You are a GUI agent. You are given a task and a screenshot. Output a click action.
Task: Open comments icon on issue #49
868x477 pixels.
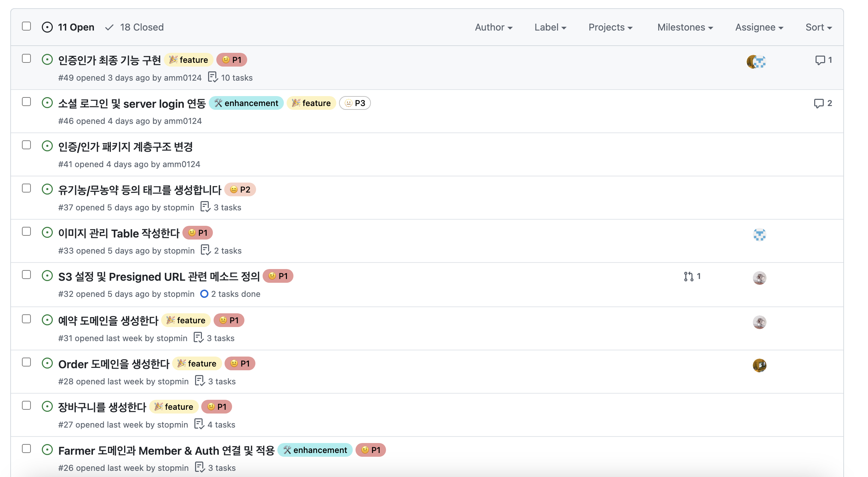820,60
